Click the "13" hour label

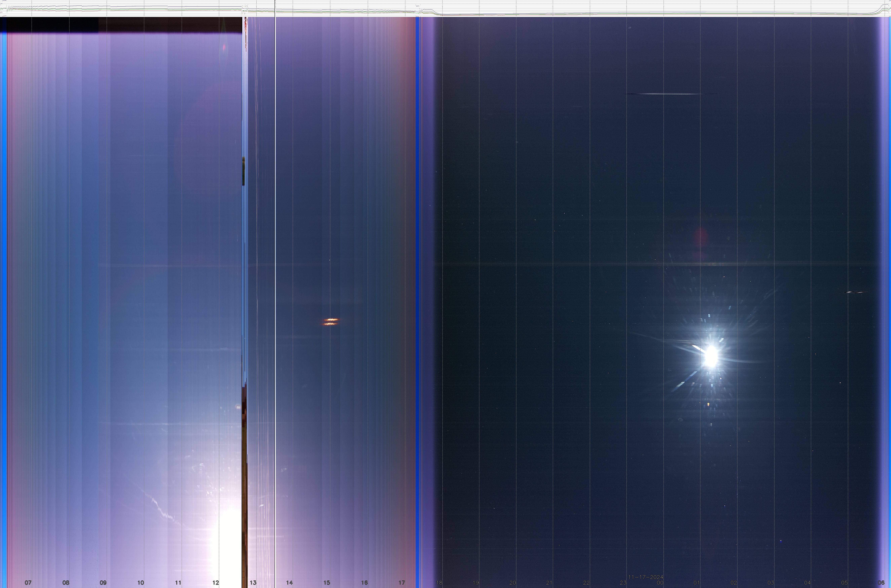click(x=253, y=582)
